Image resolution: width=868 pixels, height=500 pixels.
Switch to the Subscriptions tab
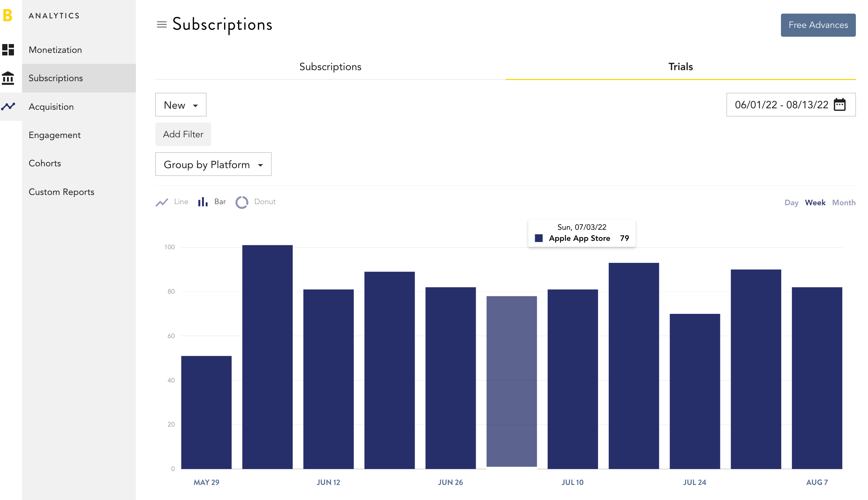(330, 67)
